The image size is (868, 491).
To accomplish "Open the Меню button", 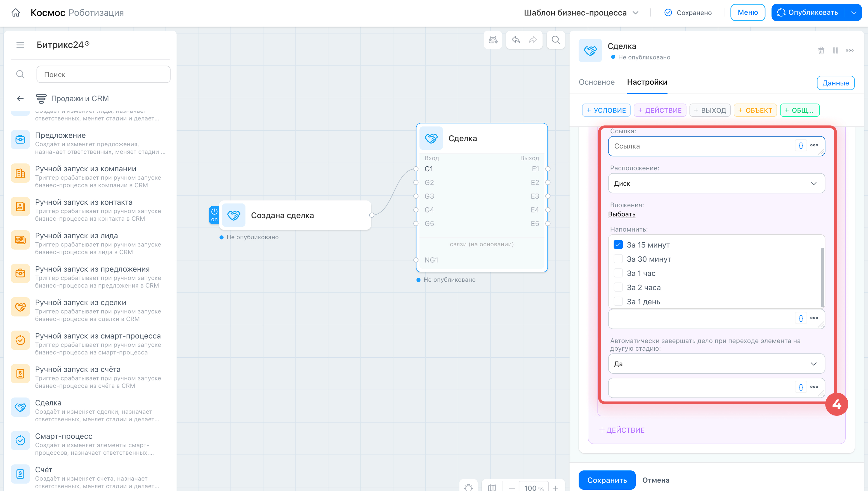I will tap(748, 12).
